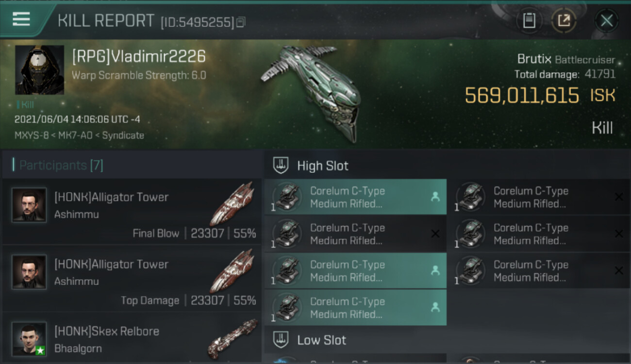The image size is (631, 364).
Task: Click first Ashimmu ship icon
Action: (x=232, y=204)
